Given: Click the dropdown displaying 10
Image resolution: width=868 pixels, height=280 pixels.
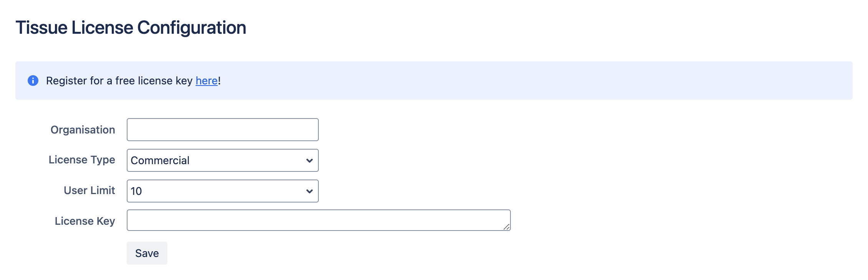Looking at the screenshot, I should coord(223,191).
